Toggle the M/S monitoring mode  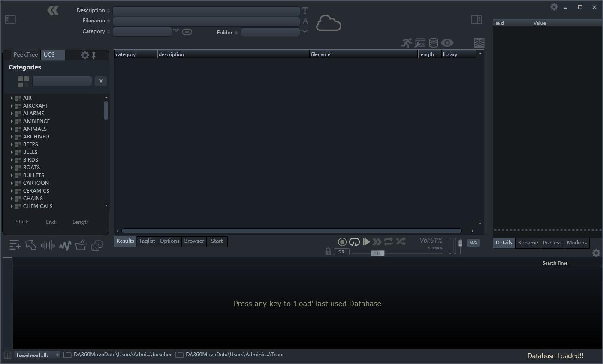tap(473, 242)
